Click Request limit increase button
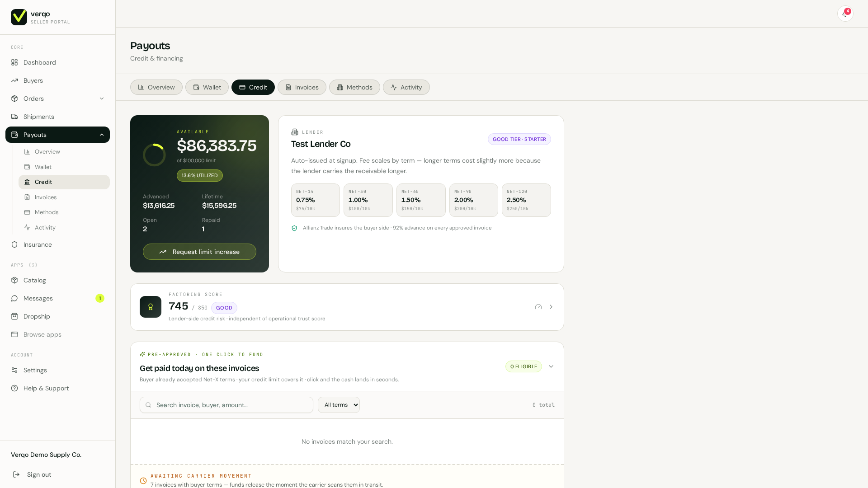 (x=199, y=252)
